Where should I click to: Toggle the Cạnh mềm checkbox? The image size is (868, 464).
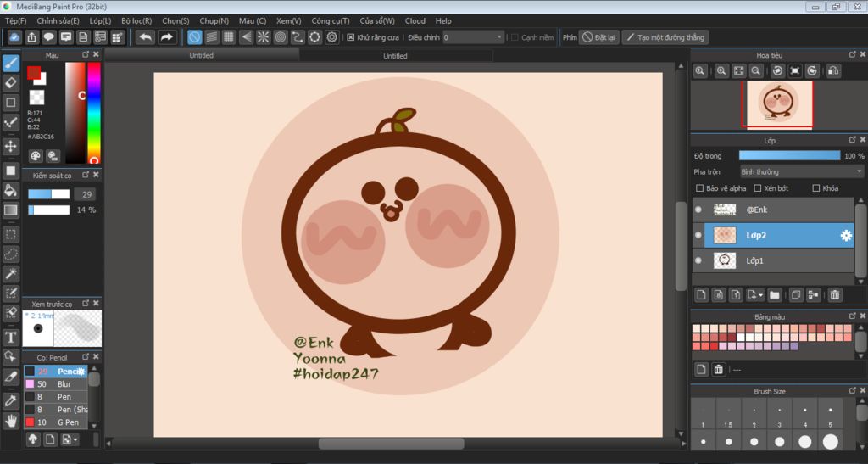515,37
